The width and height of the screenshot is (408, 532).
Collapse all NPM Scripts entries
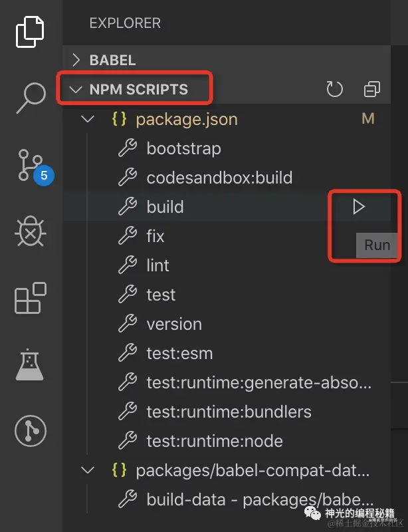[x=371, y=89]
